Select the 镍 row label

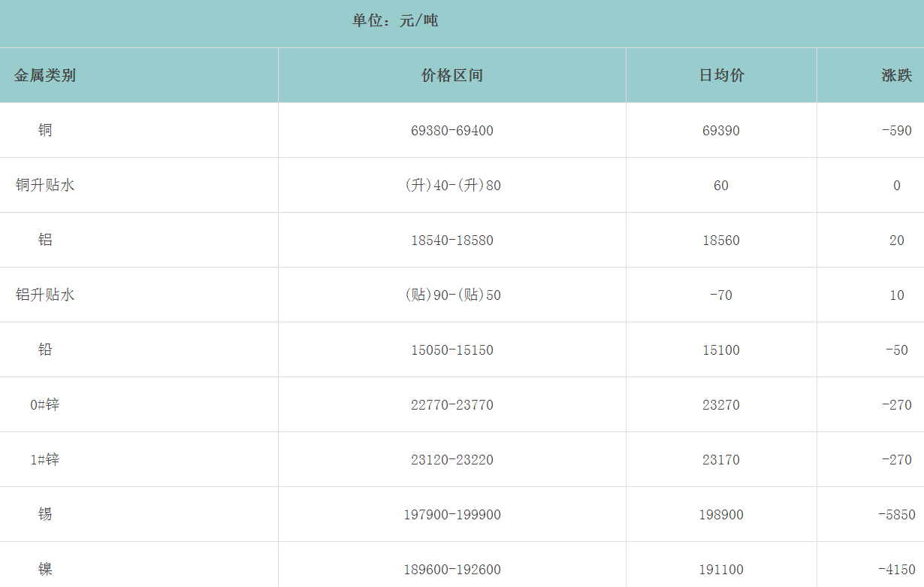[45, 569]
